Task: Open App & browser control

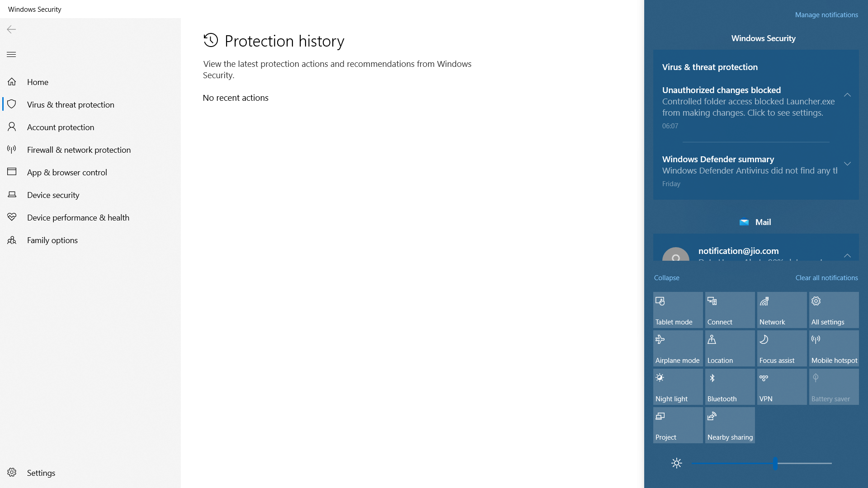Action: (90, 172)
